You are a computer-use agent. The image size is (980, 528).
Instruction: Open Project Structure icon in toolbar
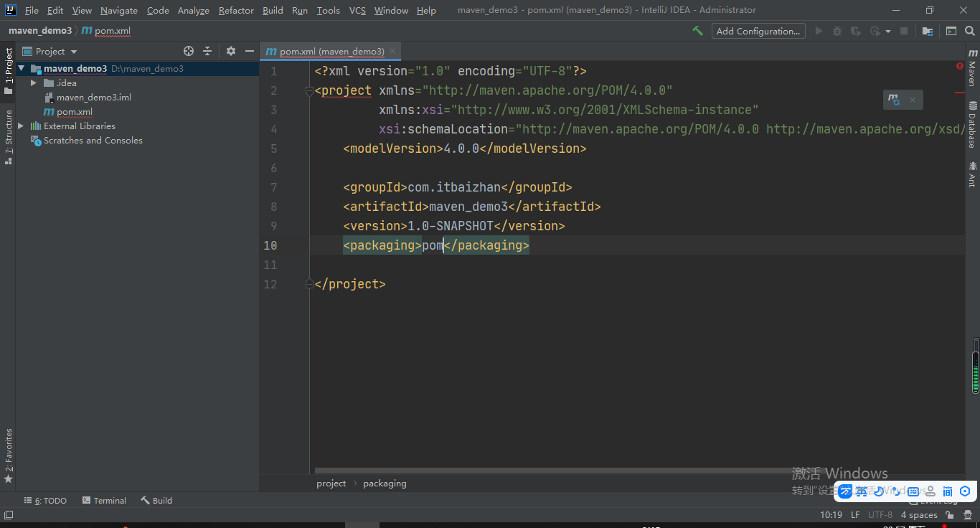(x=928, y=31)
